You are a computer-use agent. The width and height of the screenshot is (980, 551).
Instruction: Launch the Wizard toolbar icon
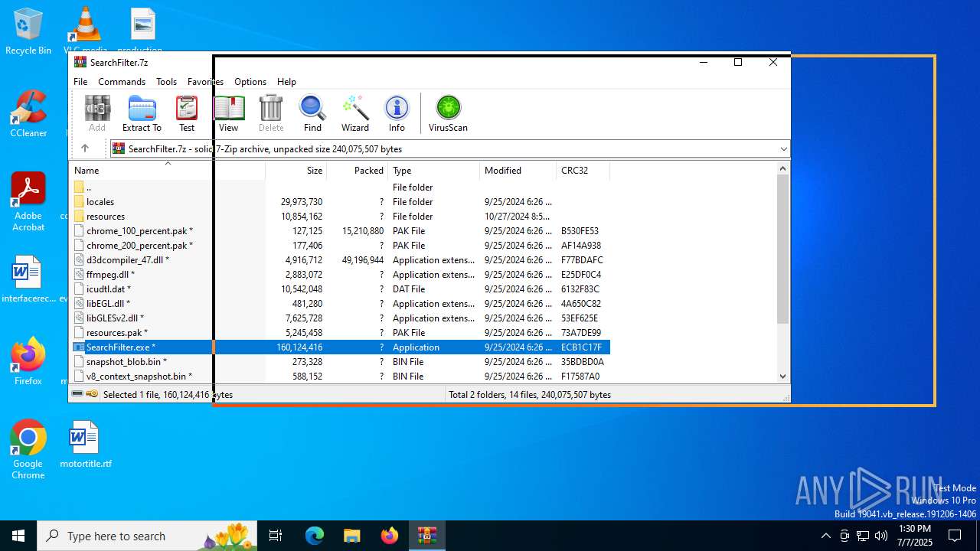(355, 113)
